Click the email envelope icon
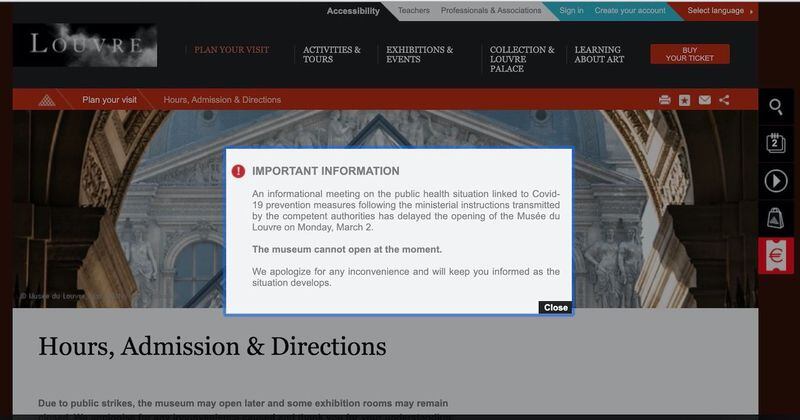 [x=705, y=100]
